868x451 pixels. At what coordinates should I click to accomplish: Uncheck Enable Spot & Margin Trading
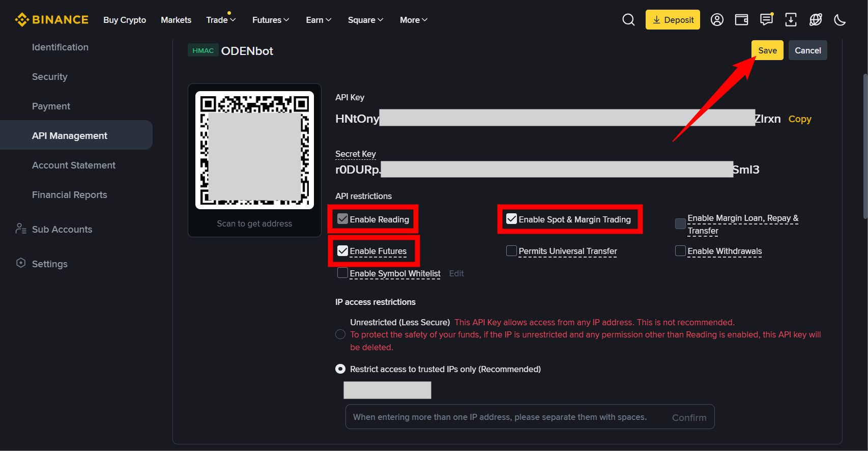coord(512,219)
